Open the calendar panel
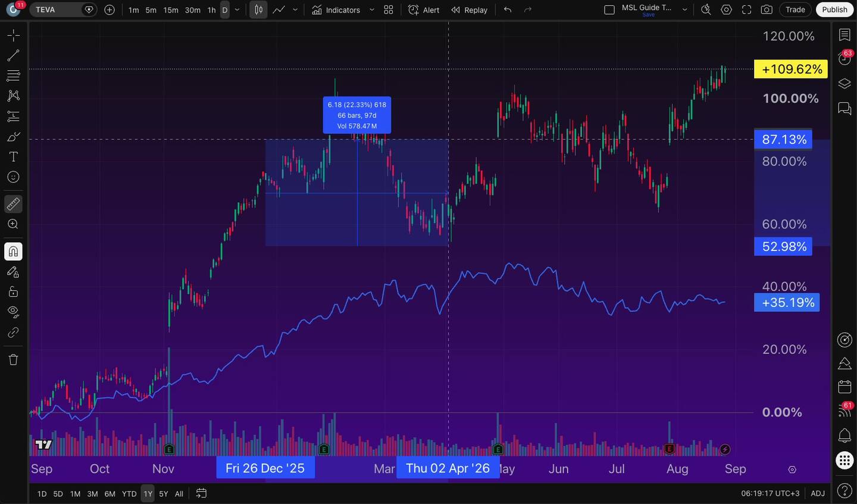Viewport: 857px width, 504px height. click(845, 387)
